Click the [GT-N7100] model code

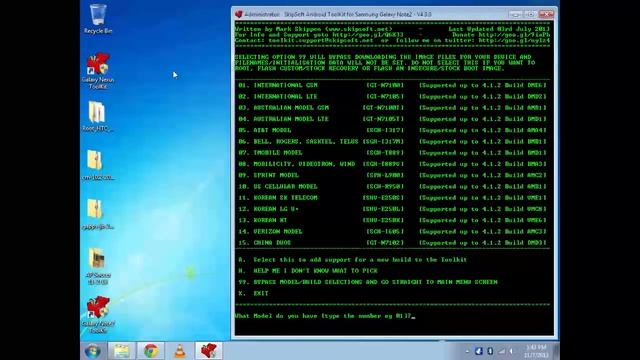pos(385,85)
